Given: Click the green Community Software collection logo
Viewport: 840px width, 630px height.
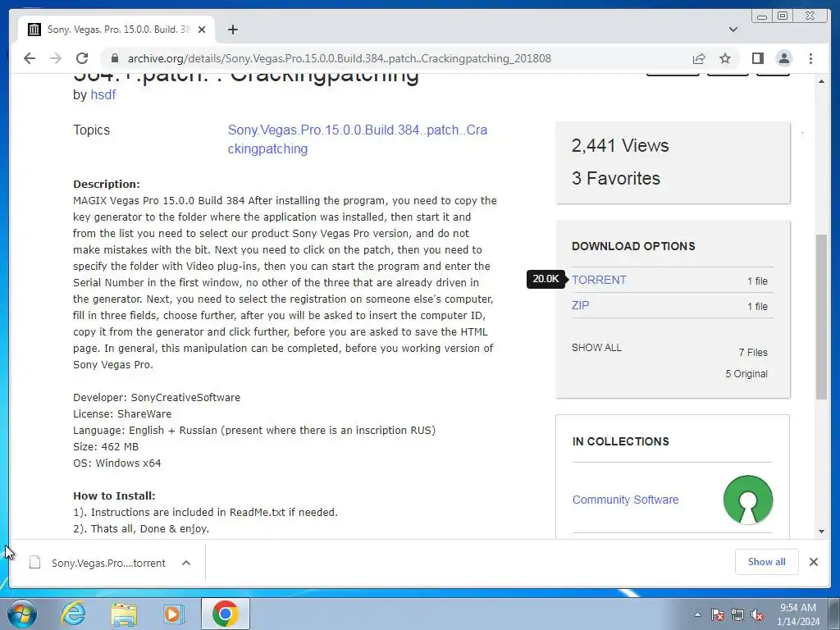Looking at the screenshot, I should (748, 500).
